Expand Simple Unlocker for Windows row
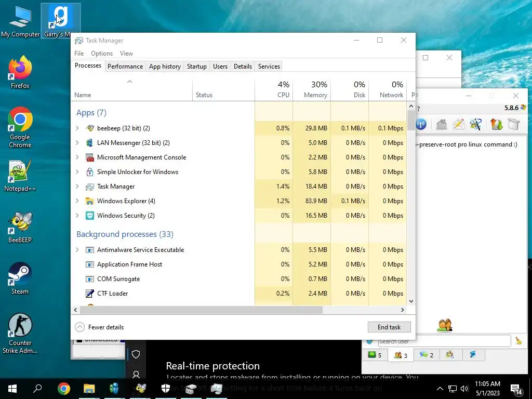 pyautogui.click(x=77, y=172)
